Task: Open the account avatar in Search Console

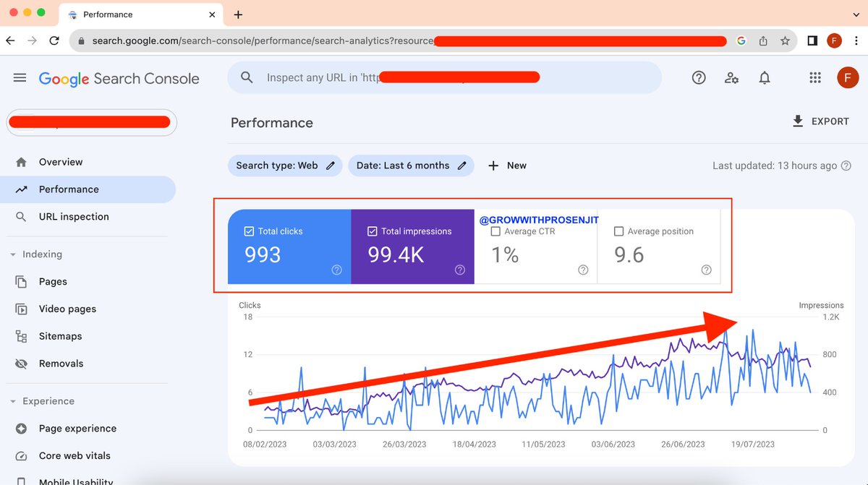Action: (848, 78)
